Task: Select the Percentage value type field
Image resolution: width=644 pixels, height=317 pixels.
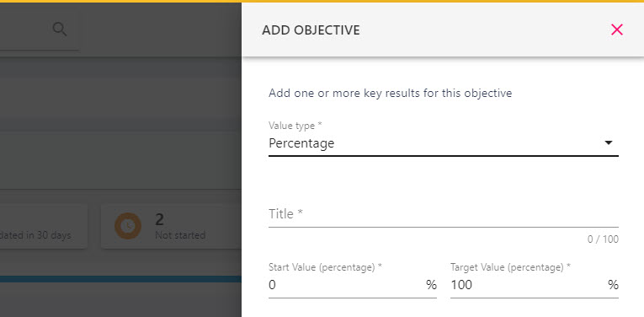Action: (x=443, y=143)
